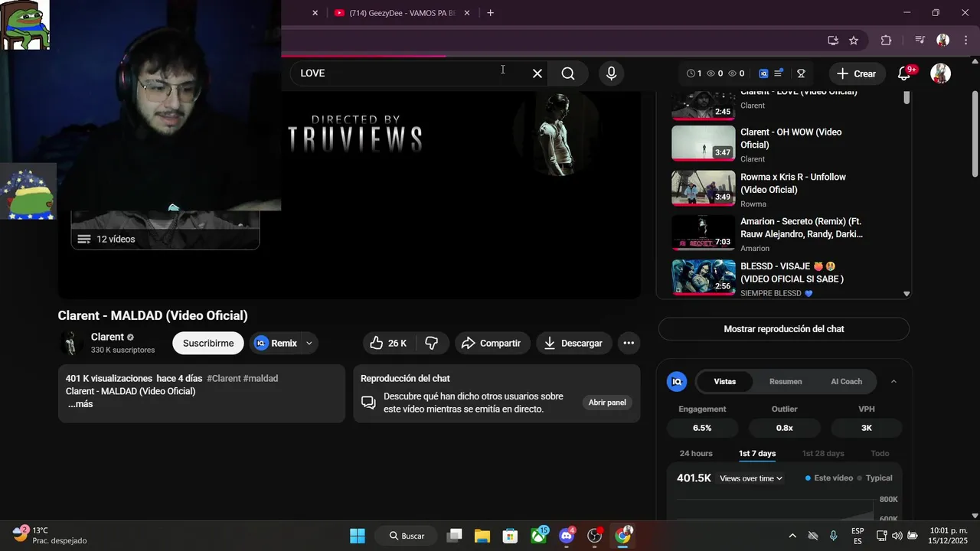This screenshot has height=551, width=980.
Task: Select the Todo range tab
Action: [880, 454]
